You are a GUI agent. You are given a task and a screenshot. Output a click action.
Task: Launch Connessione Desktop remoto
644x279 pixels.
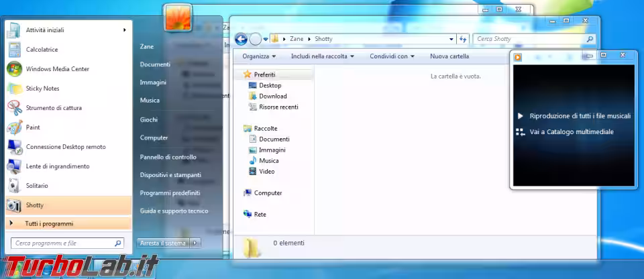point(65,147)
